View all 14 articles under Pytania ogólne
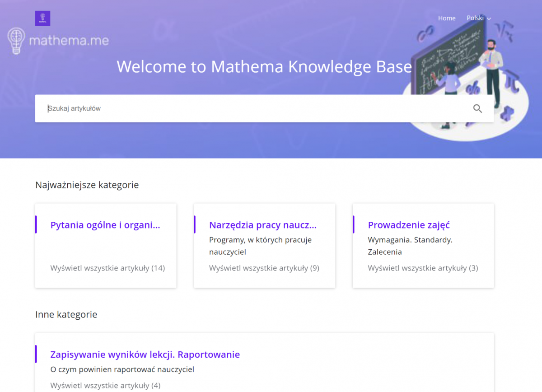Screen dimensions: 542x392 (x=107, y=268)
